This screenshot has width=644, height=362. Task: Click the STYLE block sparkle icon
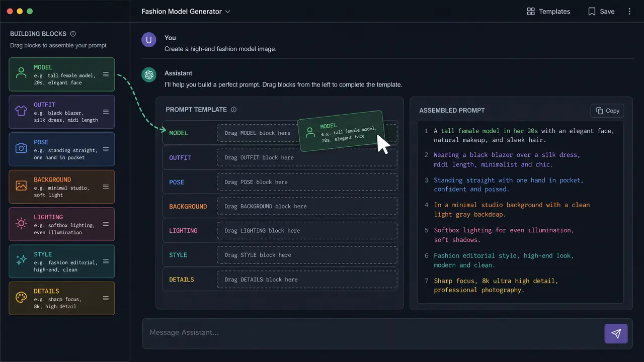coord(21,260)
